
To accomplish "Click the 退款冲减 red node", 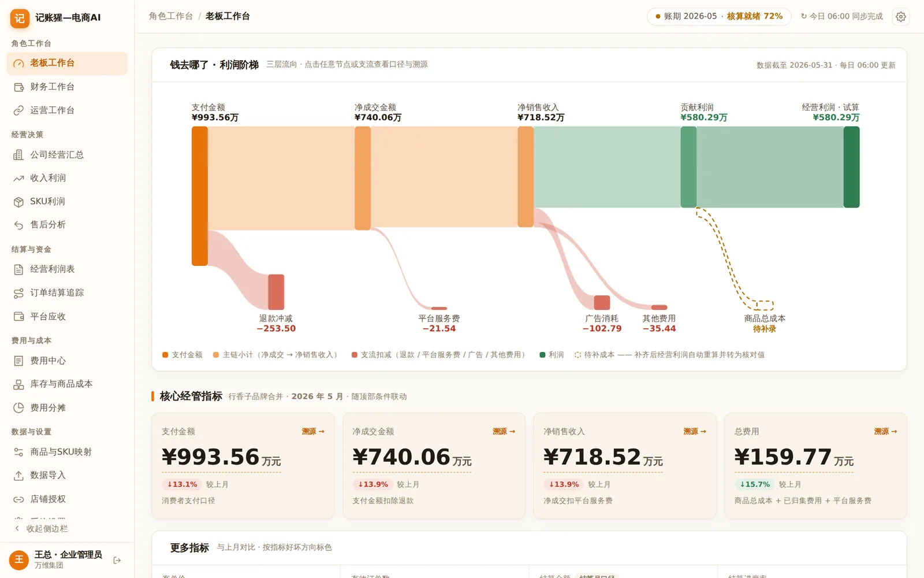I will tap(276, 292).
